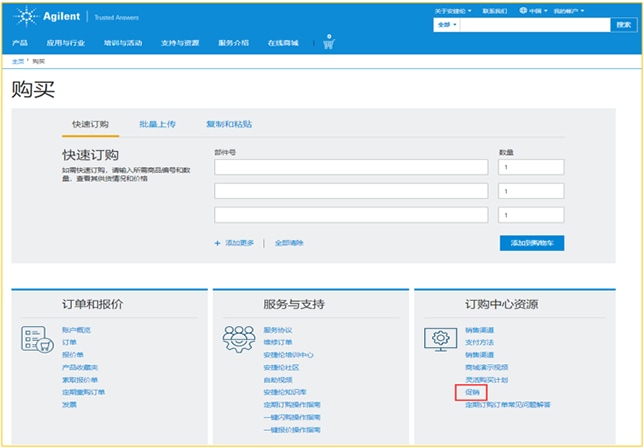Click the 订购中心资源 monitor gear icon
The image size is (644, 448).
point(440,339)
